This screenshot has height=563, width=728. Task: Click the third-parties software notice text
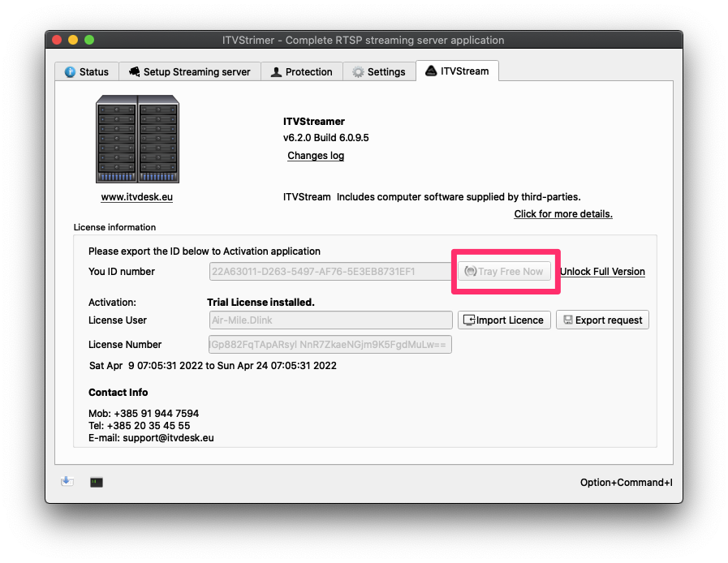(x=432, y=197)
